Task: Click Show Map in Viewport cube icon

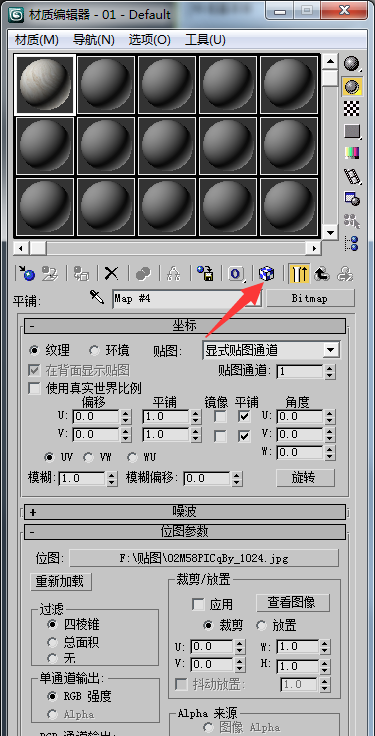Action: [x=266, y=273]
